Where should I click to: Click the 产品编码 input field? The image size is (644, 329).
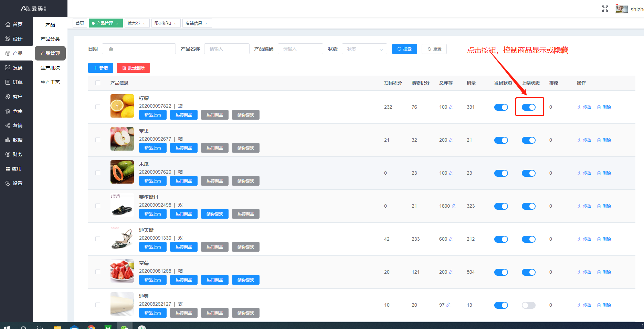coord(300,49)
